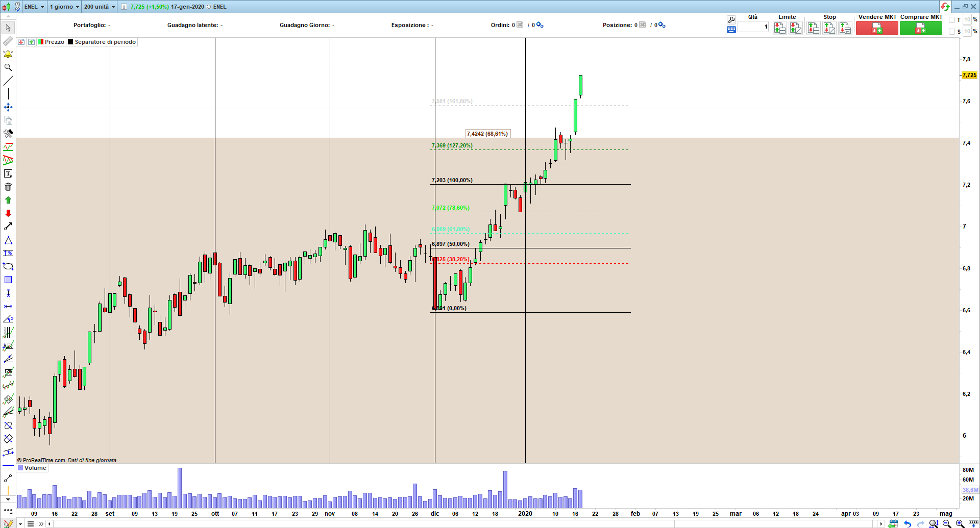Place a red down arrow marker
This screenshot has height=528, width=980.
8,213
